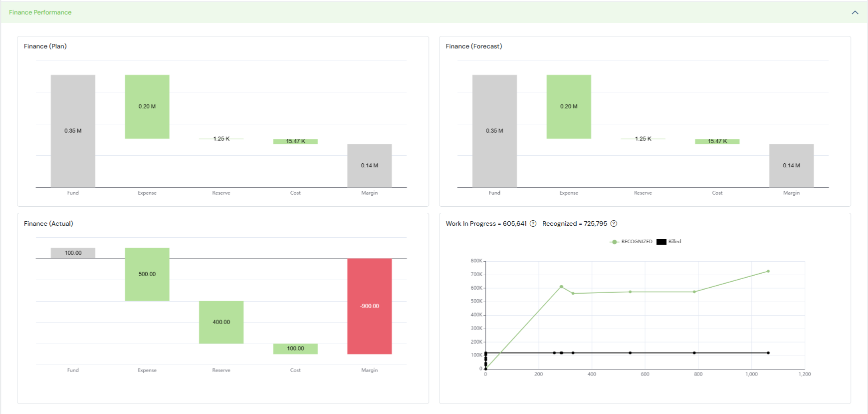Click the Expense bar in Finance (Forecast)

click(x=569, y=106)
